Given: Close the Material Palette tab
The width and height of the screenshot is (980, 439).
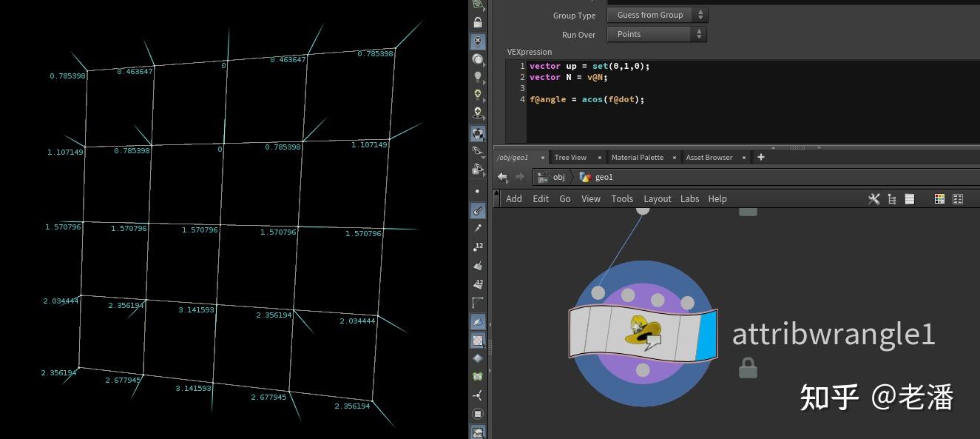Looking at the screenshot, I should (674, 158).
